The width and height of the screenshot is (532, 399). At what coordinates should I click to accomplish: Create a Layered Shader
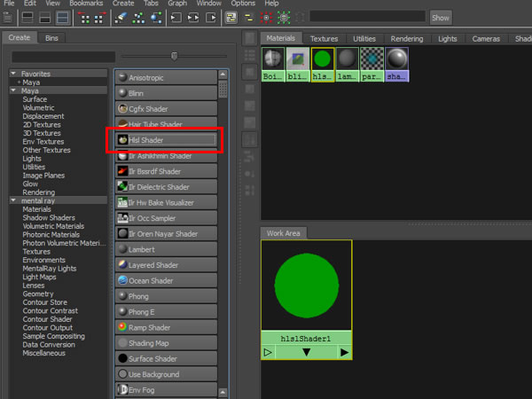[166, 265]
